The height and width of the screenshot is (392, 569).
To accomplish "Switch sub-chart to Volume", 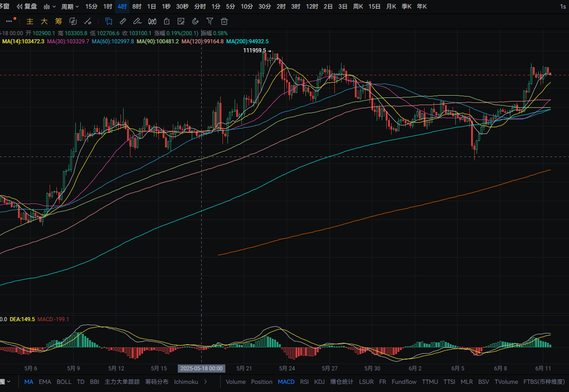I will tap(236, 382).
